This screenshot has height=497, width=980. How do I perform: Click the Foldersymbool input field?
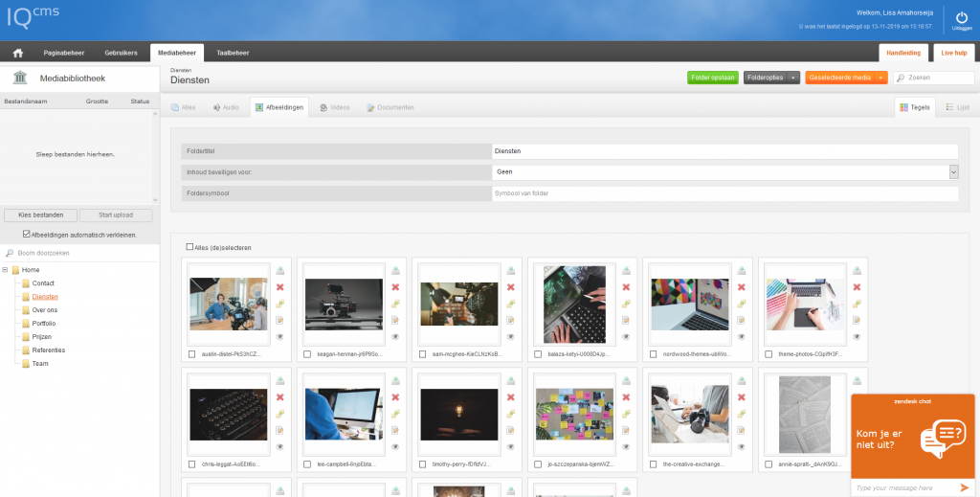725,193
